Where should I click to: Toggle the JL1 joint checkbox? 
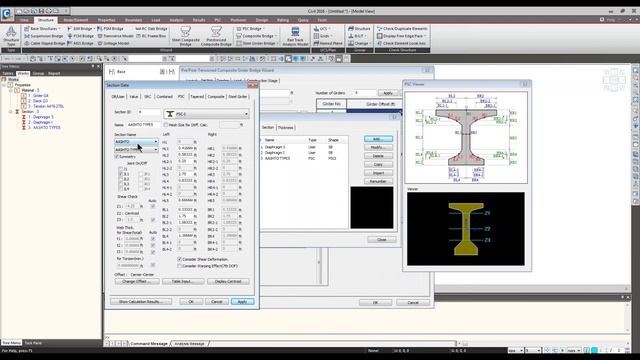tap(120, 174)
